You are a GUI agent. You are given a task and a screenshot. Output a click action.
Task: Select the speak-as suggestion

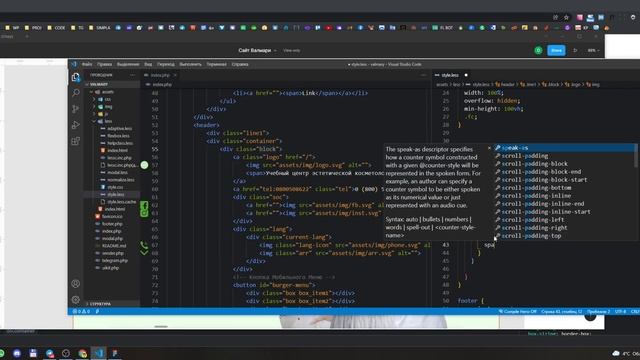(x=564, y=148)
